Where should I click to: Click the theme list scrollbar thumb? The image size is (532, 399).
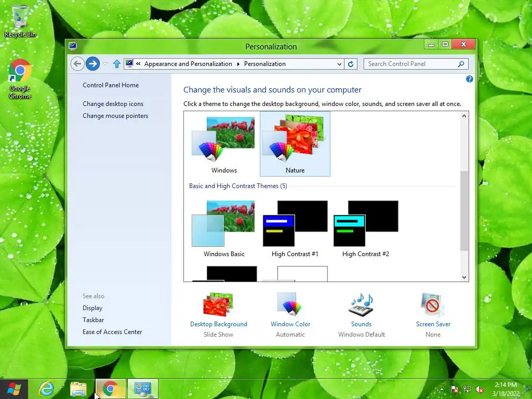tap(464, 211)
